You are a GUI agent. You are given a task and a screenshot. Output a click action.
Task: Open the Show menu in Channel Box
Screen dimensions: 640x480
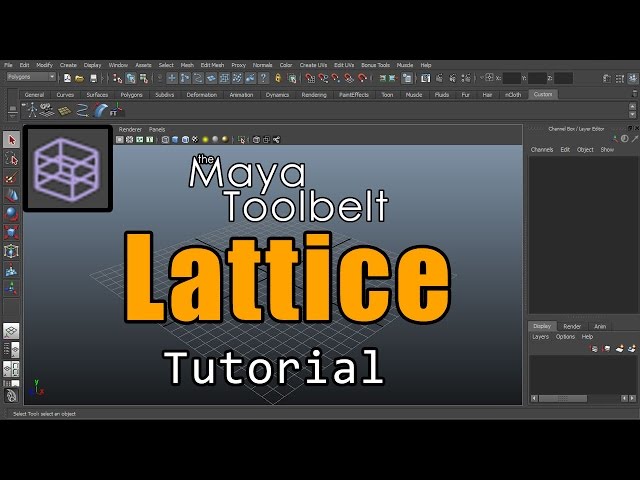[x=607, y=150]
